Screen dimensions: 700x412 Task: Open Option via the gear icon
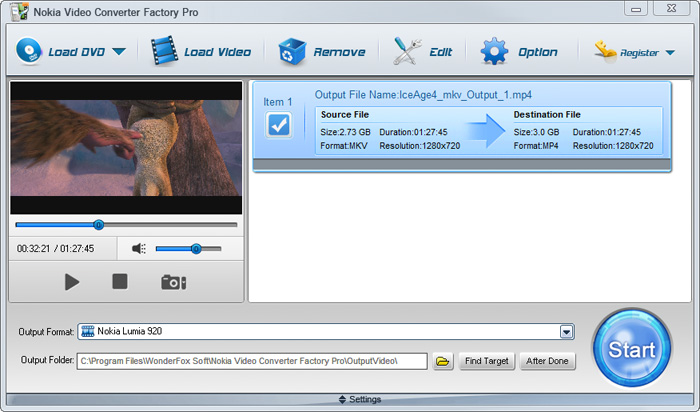coord(494,51)
